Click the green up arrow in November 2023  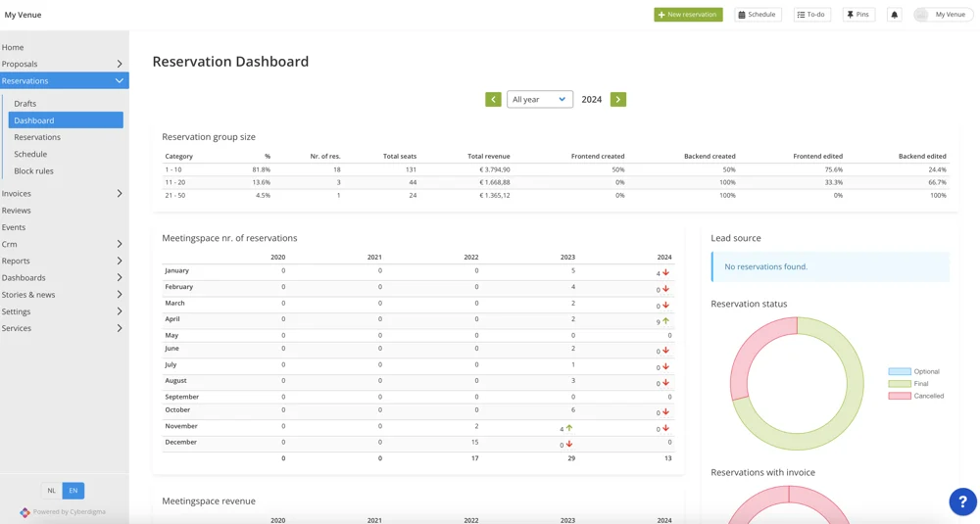point(568,428)
